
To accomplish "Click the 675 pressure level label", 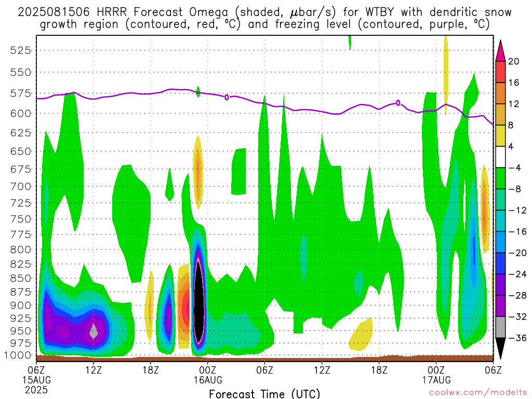I will (x=21, y=169).
